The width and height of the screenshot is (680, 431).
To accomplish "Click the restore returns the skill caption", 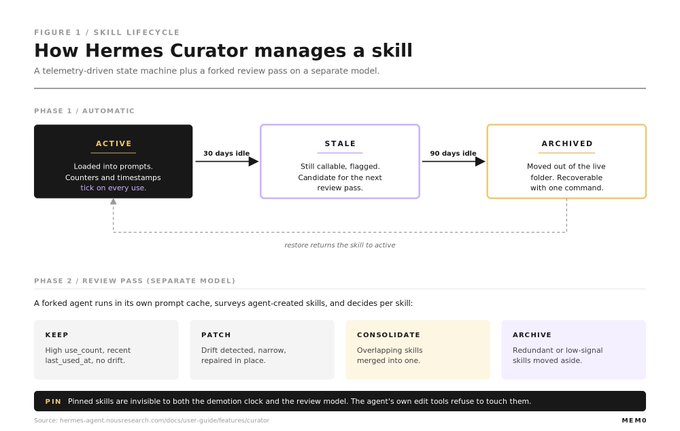I will click(x=340, y=245).
